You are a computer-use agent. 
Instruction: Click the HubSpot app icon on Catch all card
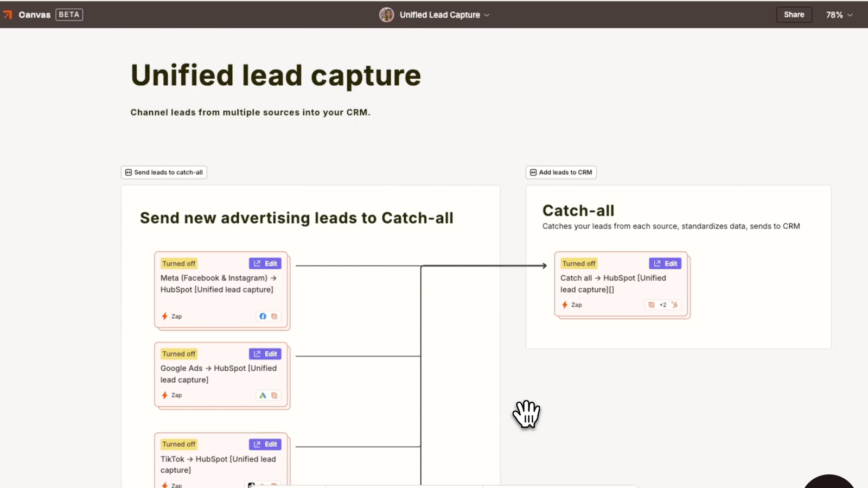(x=674, y=305)
